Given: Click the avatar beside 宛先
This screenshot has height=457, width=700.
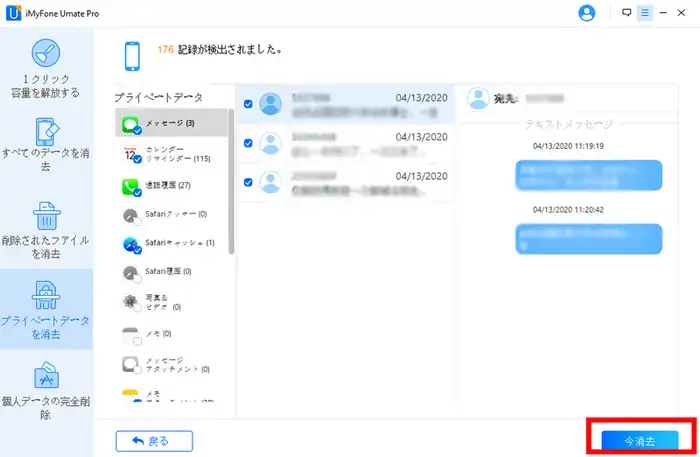Looking at the screenshot, I should click(478, 98).
